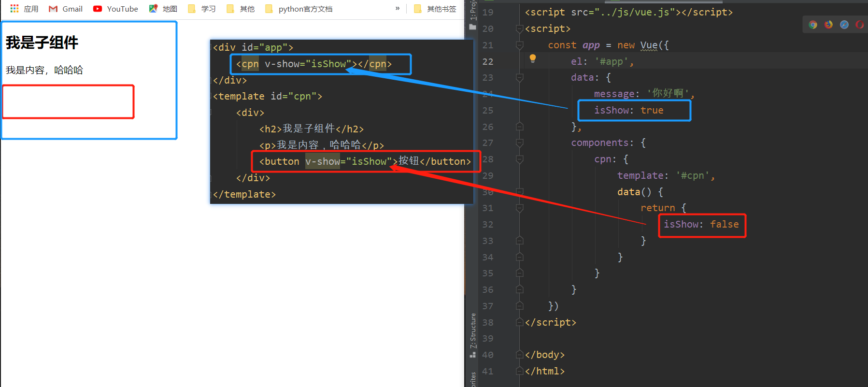Place the cursor on const app = new Vue({
Screen dimensions: 868x387
point(608,45)
